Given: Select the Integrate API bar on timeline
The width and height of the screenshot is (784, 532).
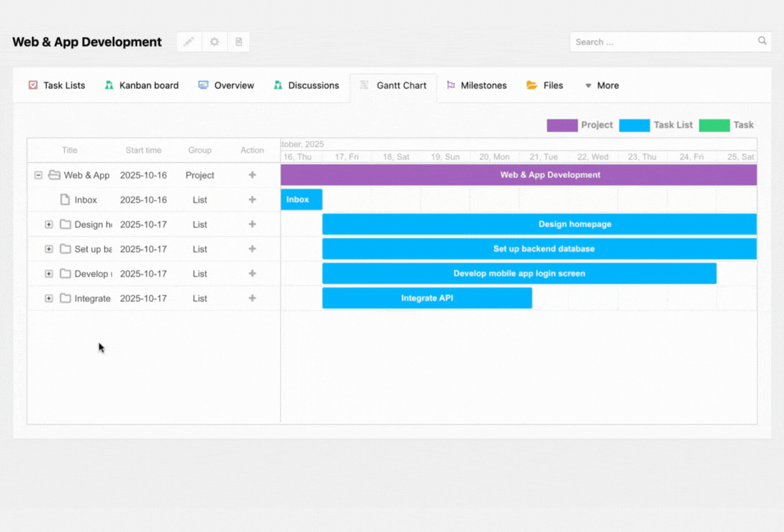Looking at the screenshot, I should pyautogui.click(x=427, y=298).
